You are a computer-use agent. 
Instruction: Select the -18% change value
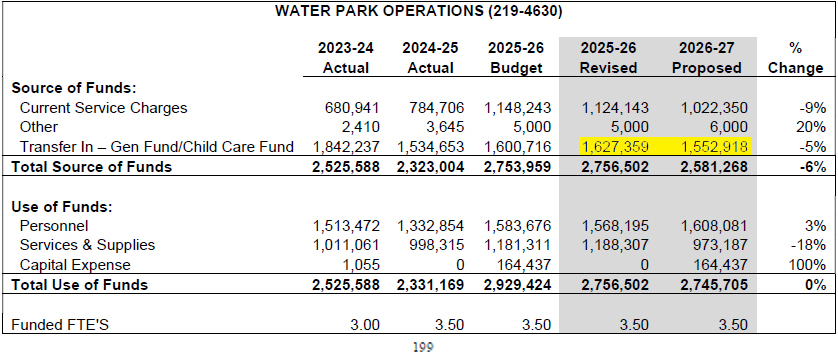pos(810,245)
